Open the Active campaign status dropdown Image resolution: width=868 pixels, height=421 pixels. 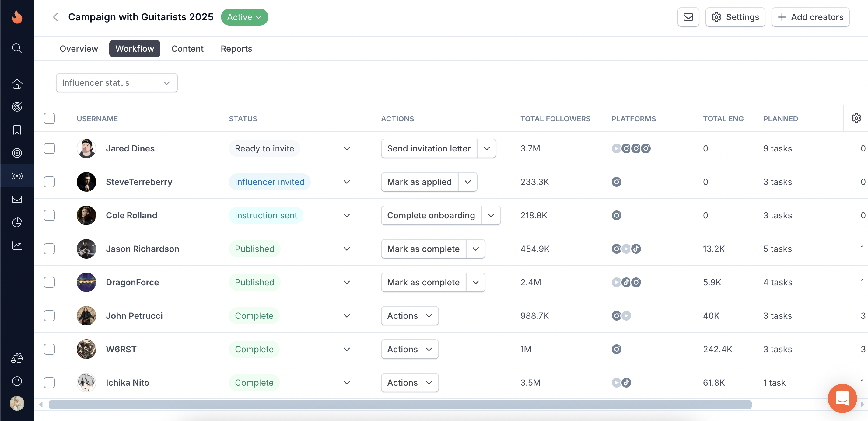[x=244, y=17]
